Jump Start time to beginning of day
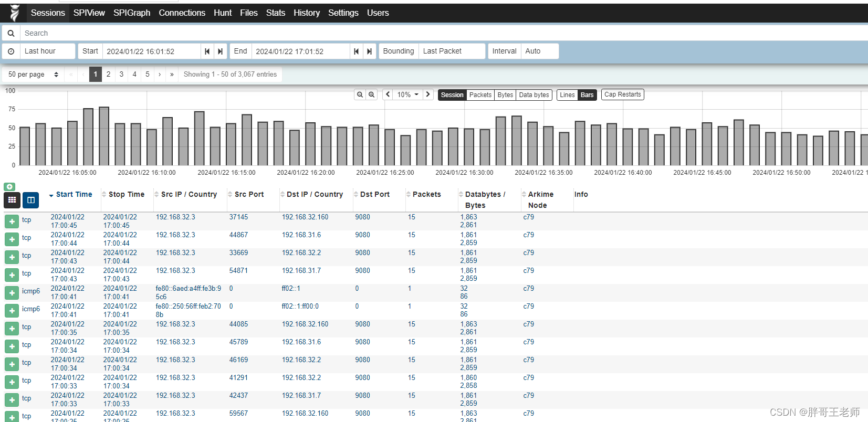 click(x=207, y=51)
